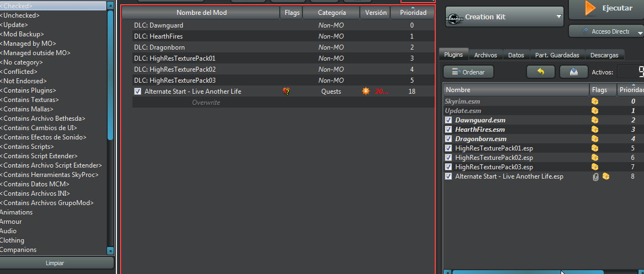
Task: Disable HighResTexturePack03.esp plugin checkbox
Action: pyautogui.click(x=449, y=167)
